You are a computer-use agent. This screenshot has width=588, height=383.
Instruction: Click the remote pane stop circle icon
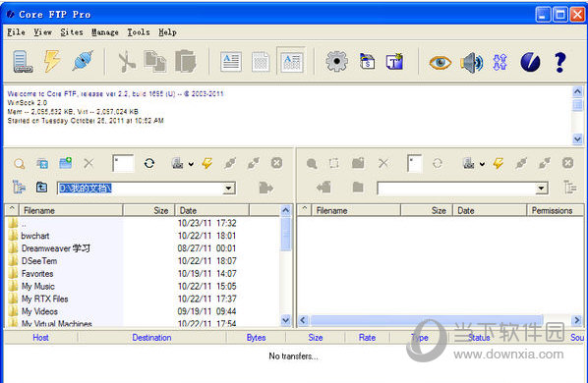coord(567,163)
